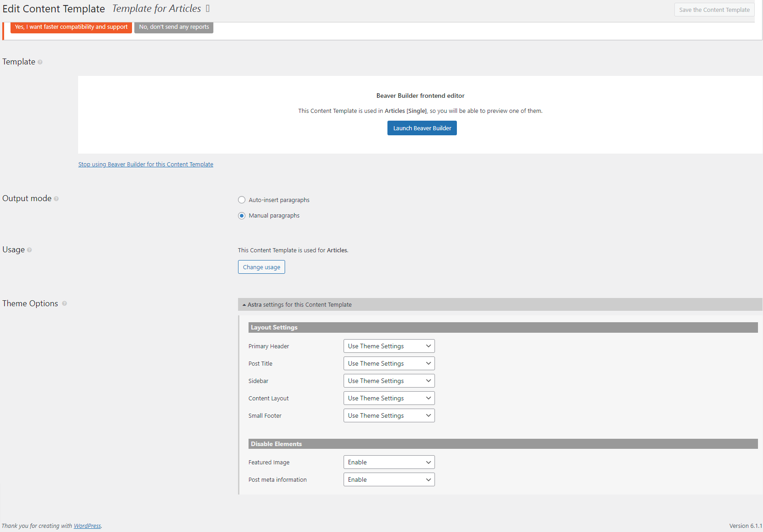Click Stop using Beaver Builder link
763x532 pixels.
click(x=146, y=165)
